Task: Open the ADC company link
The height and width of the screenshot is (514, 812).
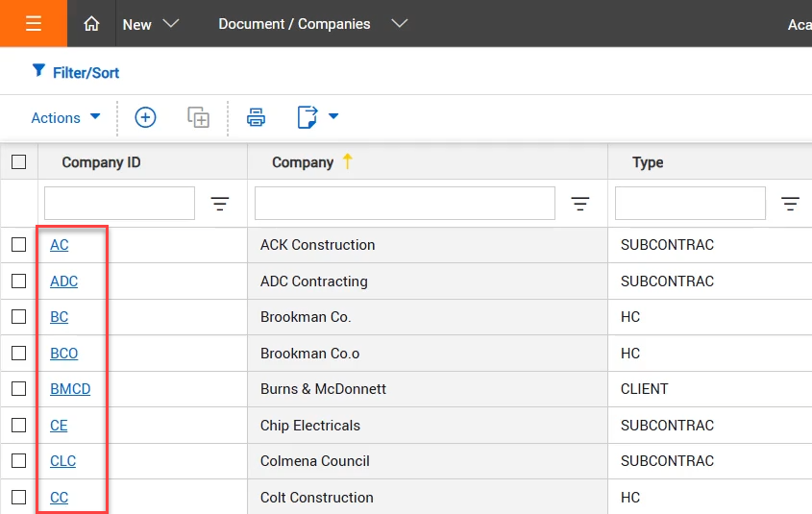Action: click(63, 281)
